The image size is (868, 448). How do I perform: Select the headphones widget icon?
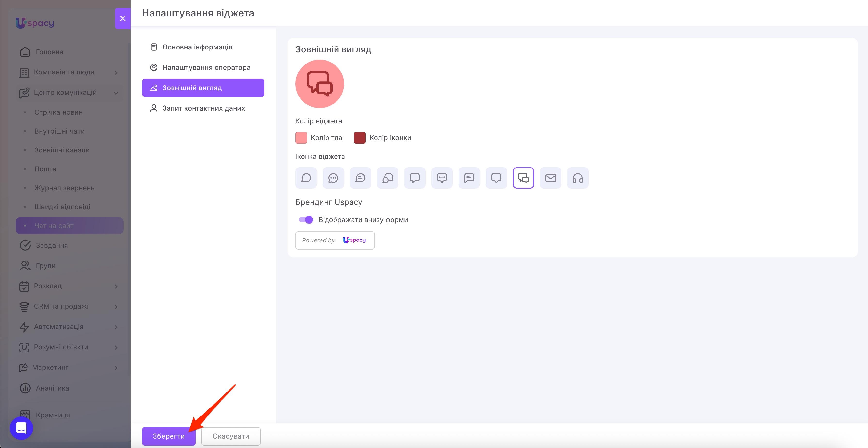pos(578,178)
